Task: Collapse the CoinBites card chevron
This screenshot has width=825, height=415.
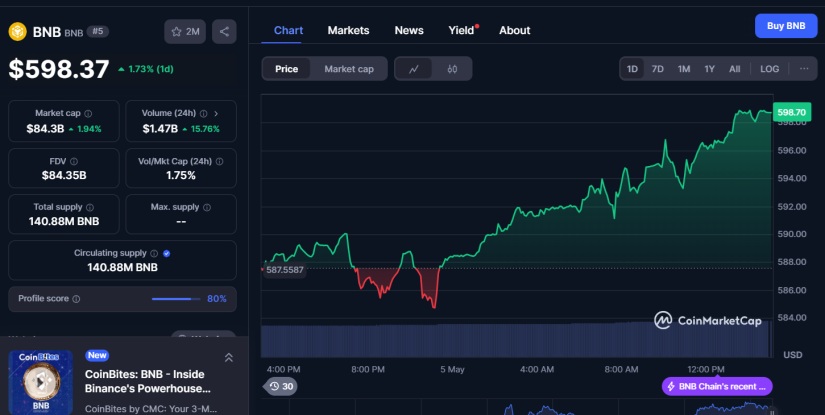Action: point(228,357)
